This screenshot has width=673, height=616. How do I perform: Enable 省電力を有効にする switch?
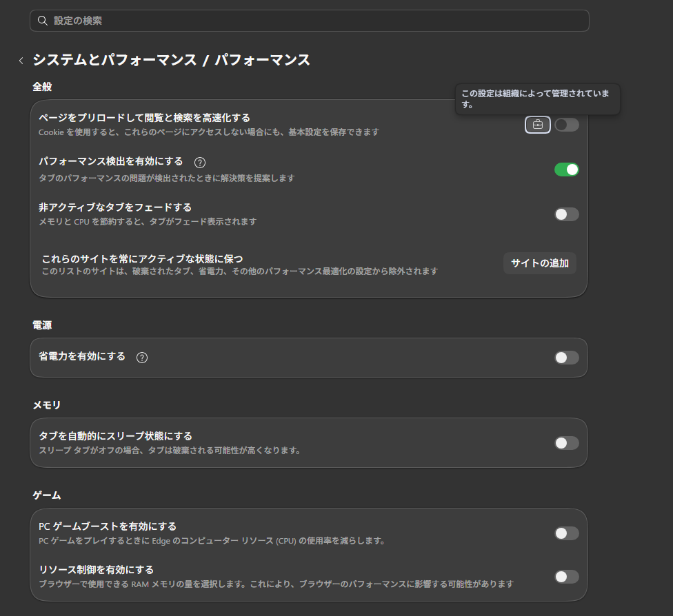pyautogui.click(x=567, y=358)
